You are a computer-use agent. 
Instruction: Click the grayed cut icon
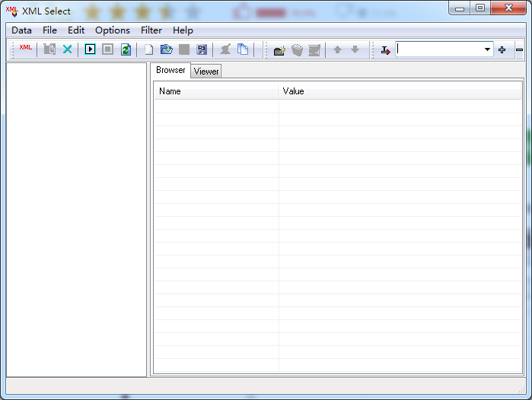(x=225, y=49)
